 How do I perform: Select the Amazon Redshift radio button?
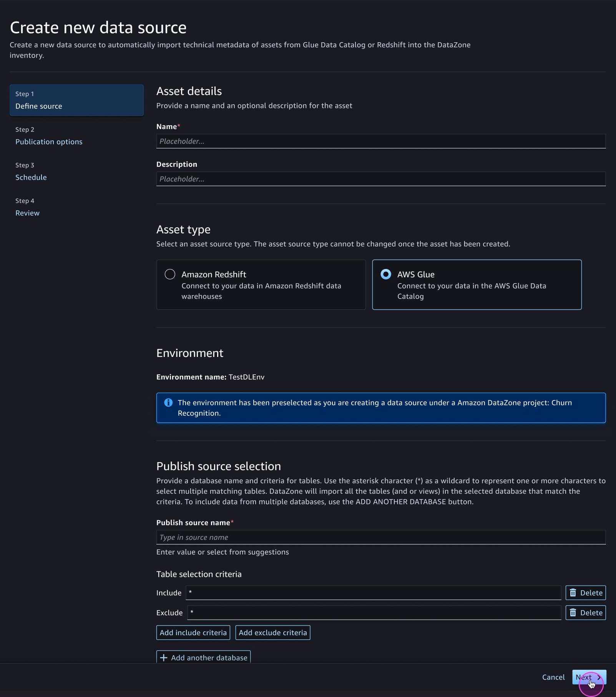(x=170, y=274)
